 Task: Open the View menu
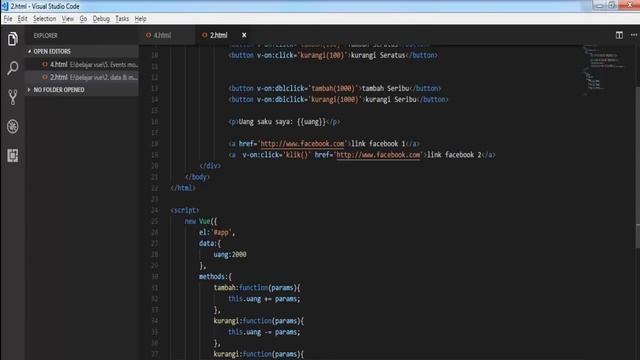click(x=68, y=19)
